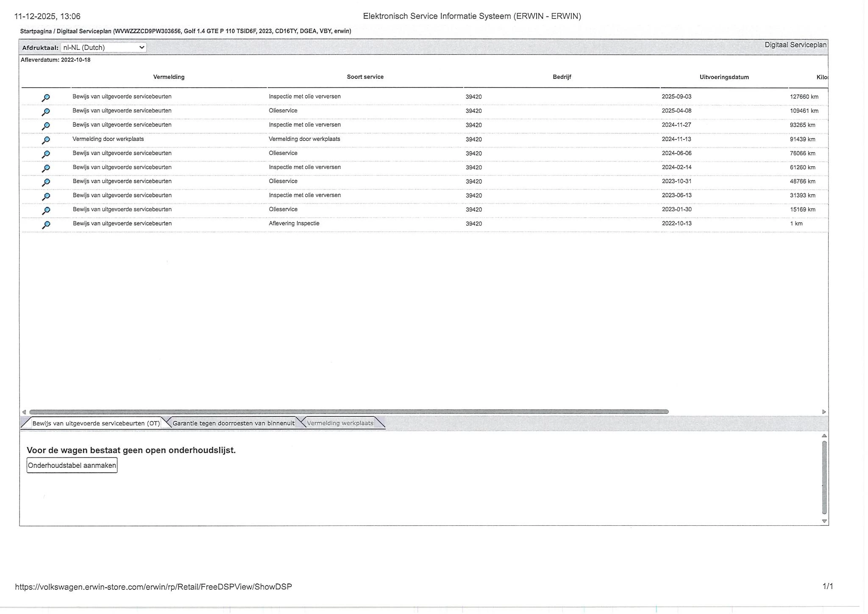Open details of the 2024-02-14 inspection

(46, 168)
